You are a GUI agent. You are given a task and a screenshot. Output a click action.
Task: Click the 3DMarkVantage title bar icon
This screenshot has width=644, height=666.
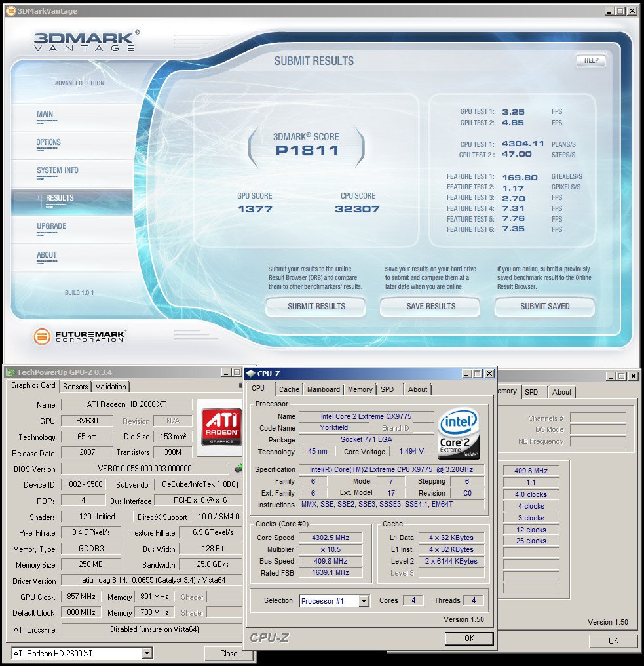pyautogui.click(x=11, y=11)
